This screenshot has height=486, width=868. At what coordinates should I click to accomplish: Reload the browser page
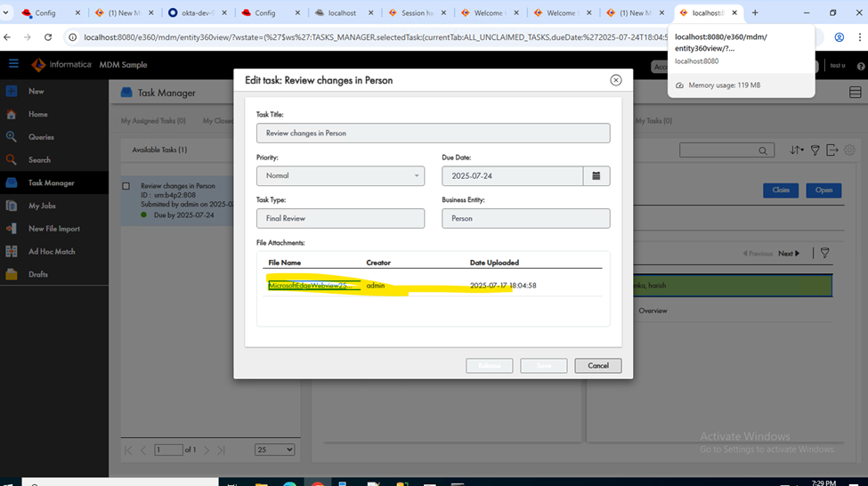[48, 37]
